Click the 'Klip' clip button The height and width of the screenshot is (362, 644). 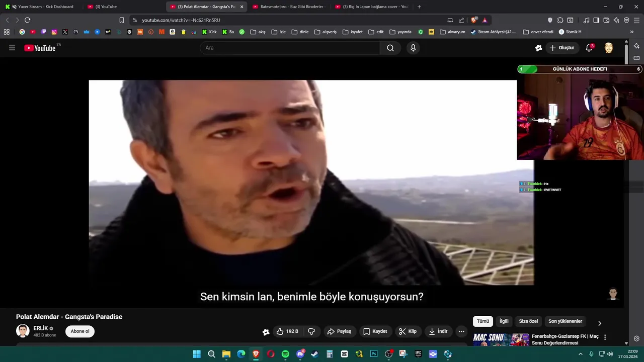(x=408, y=331)
